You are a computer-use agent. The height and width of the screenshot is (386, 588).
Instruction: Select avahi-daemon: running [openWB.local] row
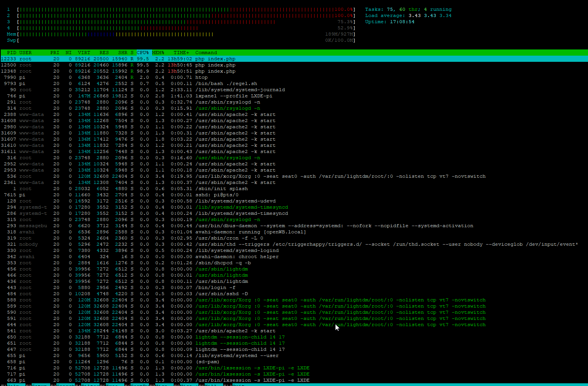pos(294,232)
